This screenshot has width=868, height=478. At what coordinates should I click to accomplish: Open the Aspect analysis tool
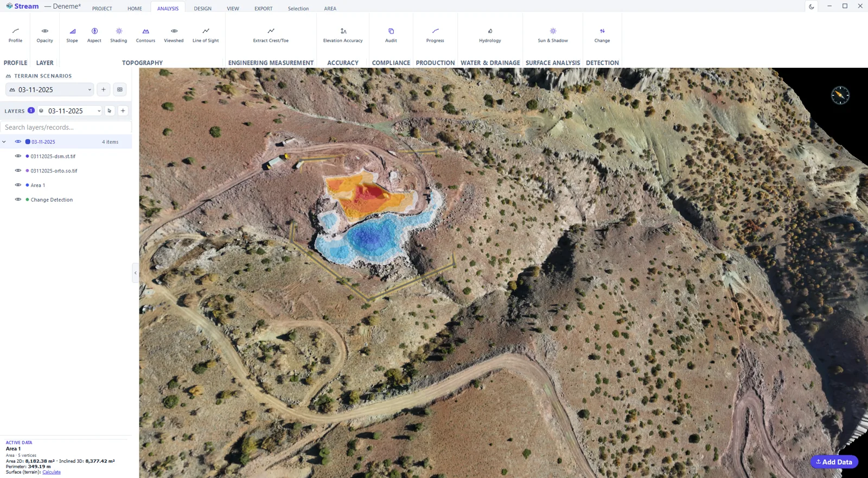click(94, 35)
